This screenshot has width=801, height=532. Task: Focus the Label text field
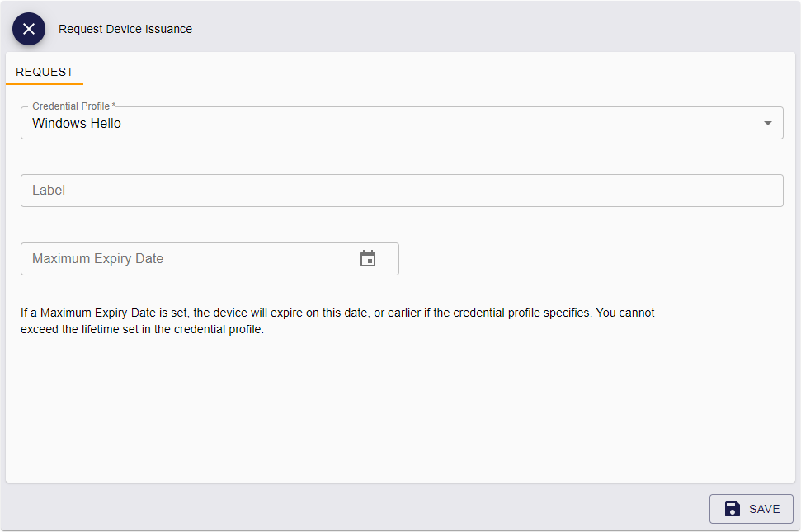click(x=402, y=191)
